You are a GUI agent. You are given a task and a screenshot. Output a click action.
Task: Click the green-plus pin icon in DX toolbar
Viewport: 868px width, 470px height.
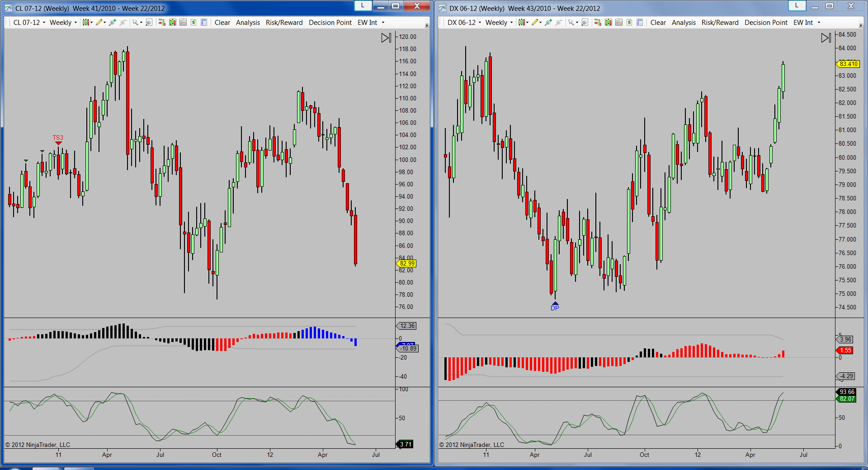pos(548,22)
